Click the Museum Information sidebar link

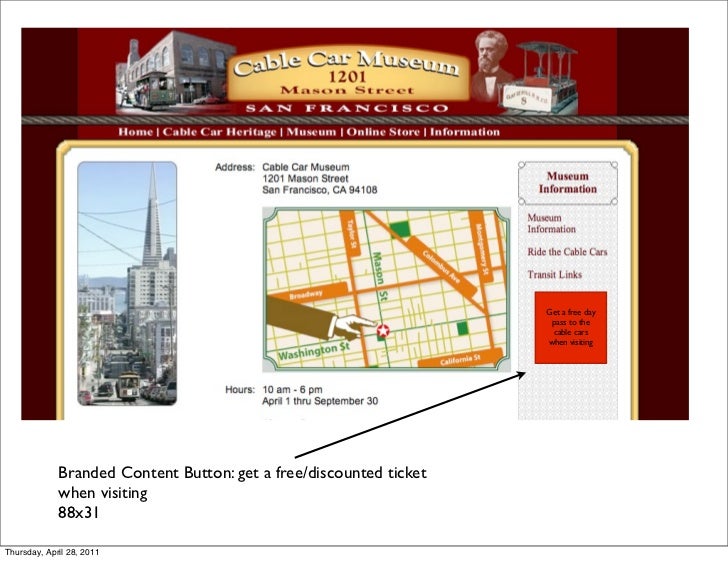point(551,223)
